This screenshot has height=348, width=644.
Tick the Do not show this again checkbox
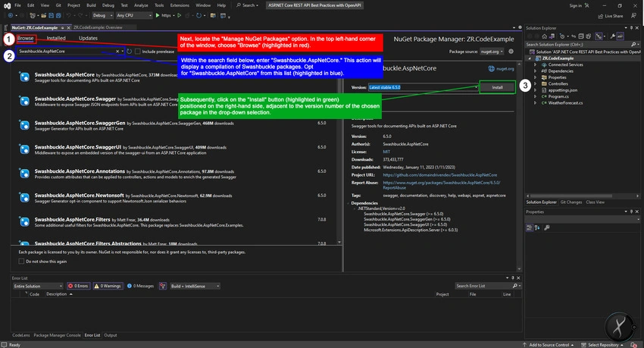[x=21, y=262]
